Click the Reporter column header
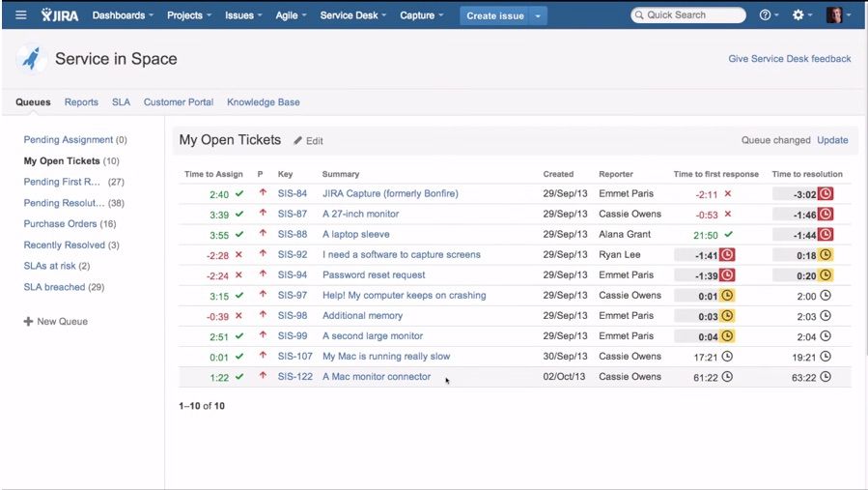868x490 pixels. (616, 174)
